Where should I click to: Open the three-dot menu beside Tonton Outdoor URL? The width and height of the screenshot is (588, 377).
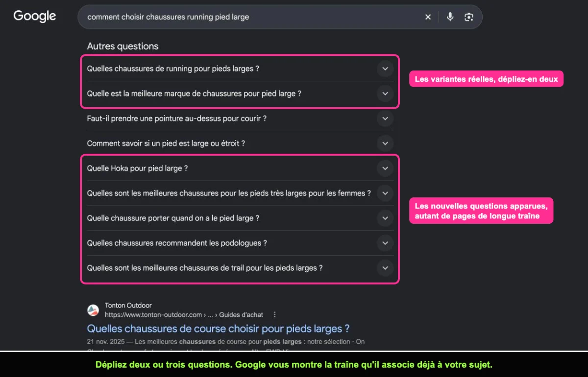tap(275, 315)
